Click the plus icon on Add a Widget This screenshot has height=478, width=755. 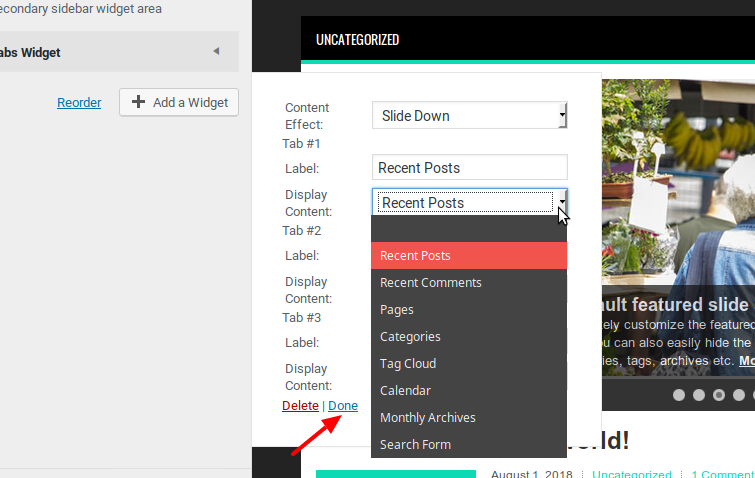coord(138,102)
